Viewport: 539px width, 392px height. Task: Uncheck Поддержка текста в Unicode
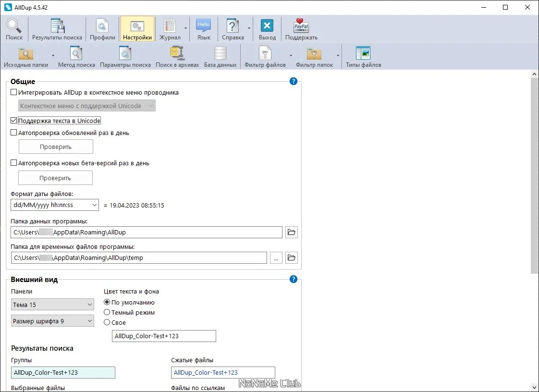pos(14,121)
